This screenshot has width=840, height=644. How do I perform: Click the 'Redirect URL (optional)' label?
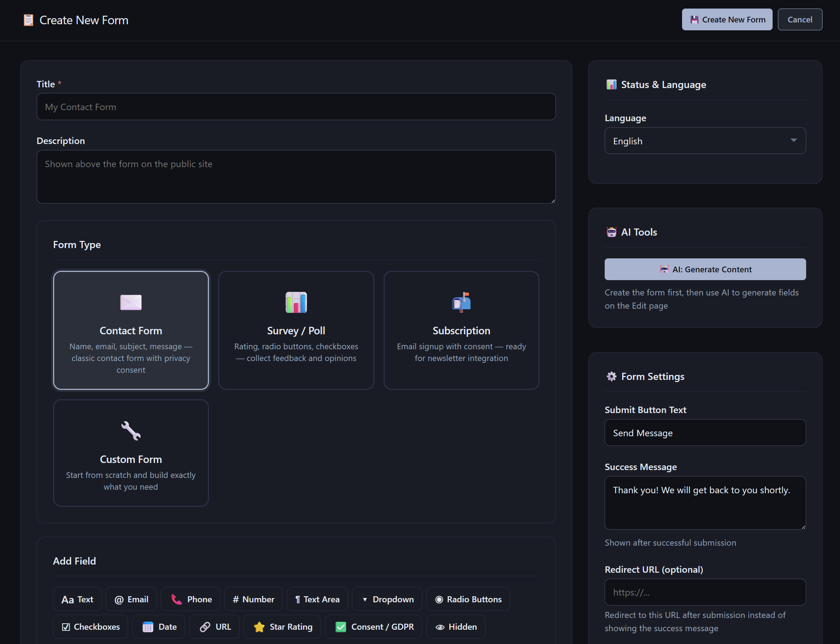pos(654,569)
